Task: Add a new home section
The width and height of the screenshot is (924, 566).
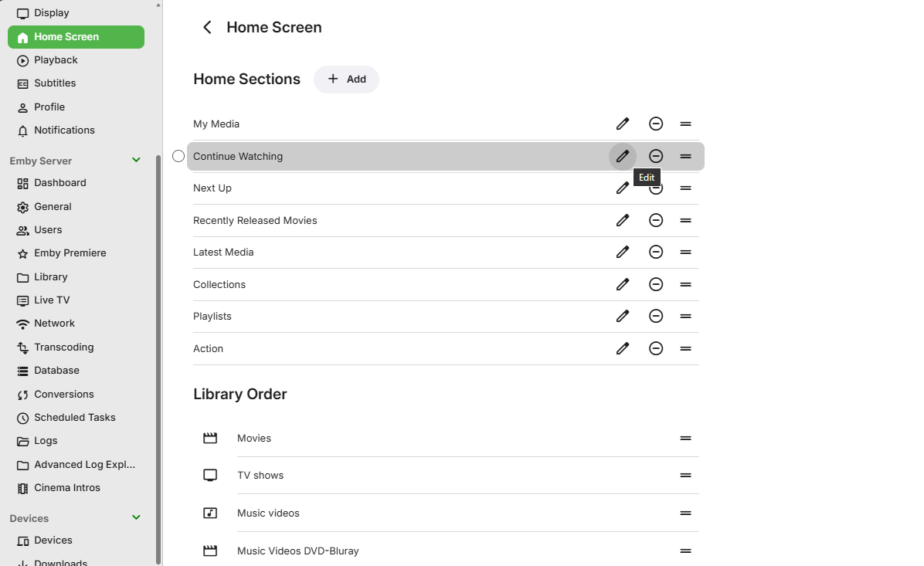Action: click(346, 80)
